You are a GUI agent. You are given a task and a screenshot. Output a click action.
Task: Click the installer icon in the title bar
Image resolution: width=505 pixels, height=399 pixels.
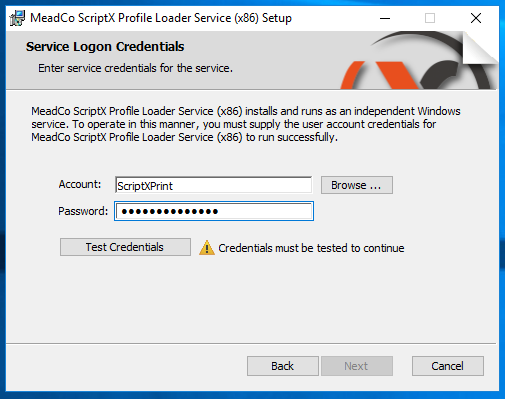(x=17, y=18)
